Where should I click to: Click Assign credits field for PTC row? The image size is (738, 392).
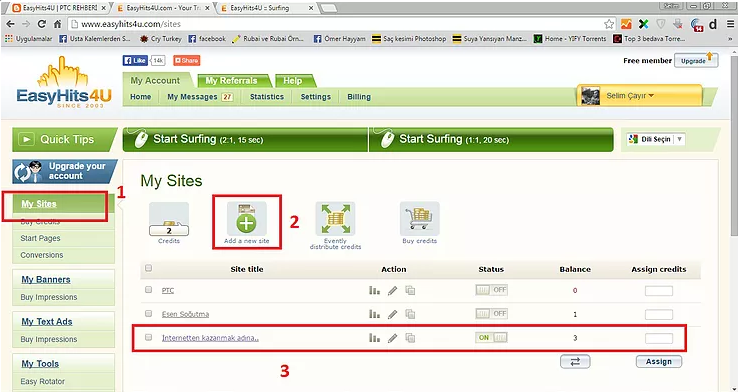point(659,291)
